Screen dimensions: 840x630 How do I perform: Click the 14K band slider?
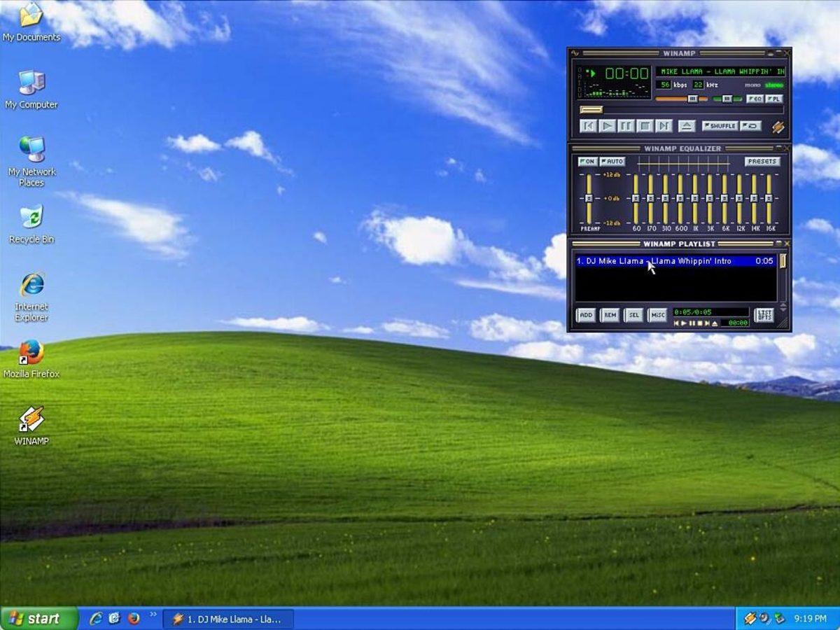pos(754,199)
